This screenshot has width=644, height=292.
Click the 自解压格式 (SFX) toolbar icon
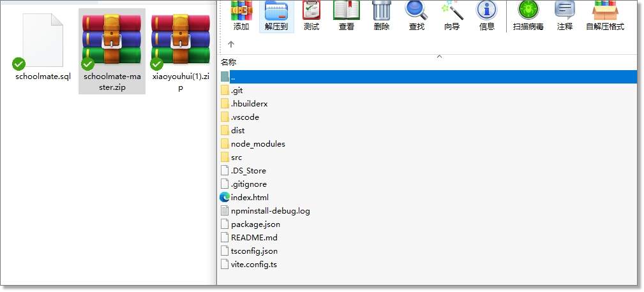coord(605,11)
